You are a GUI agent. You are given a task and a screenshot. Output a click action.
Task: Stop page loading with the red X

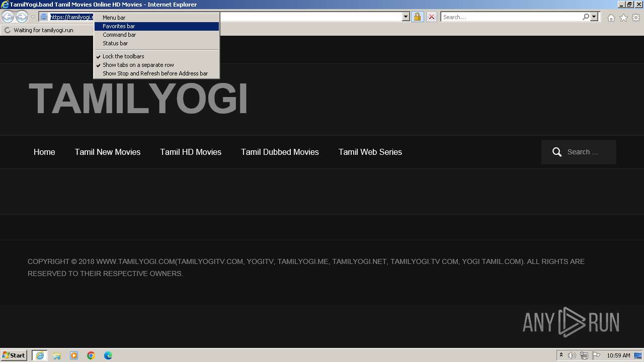(x=431, y=17)
